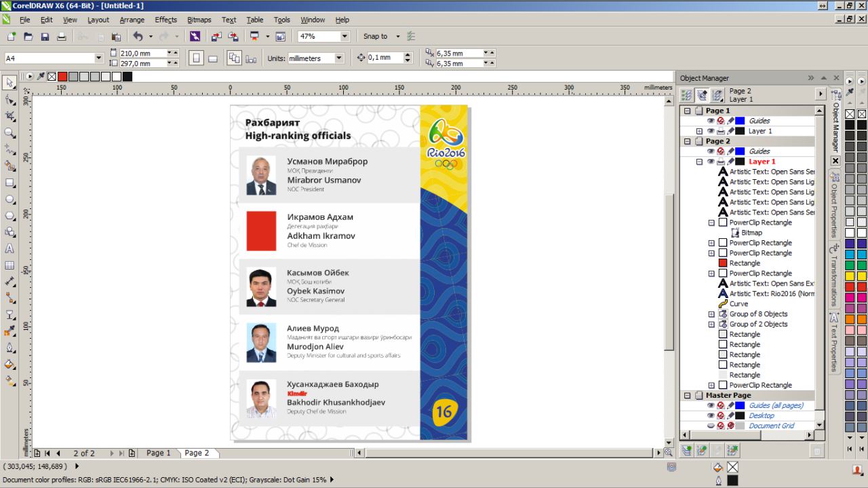Click the Print toolbar icon
Screen dimensions: 868x488
click(62, 37)
